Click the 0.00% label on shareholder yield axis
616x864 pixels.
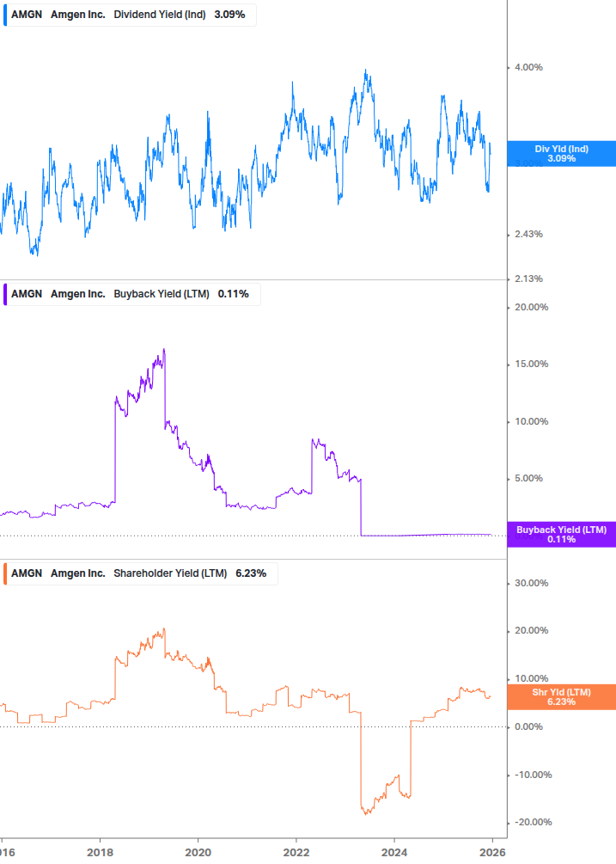pyautogui.click(x=528, y=726)
